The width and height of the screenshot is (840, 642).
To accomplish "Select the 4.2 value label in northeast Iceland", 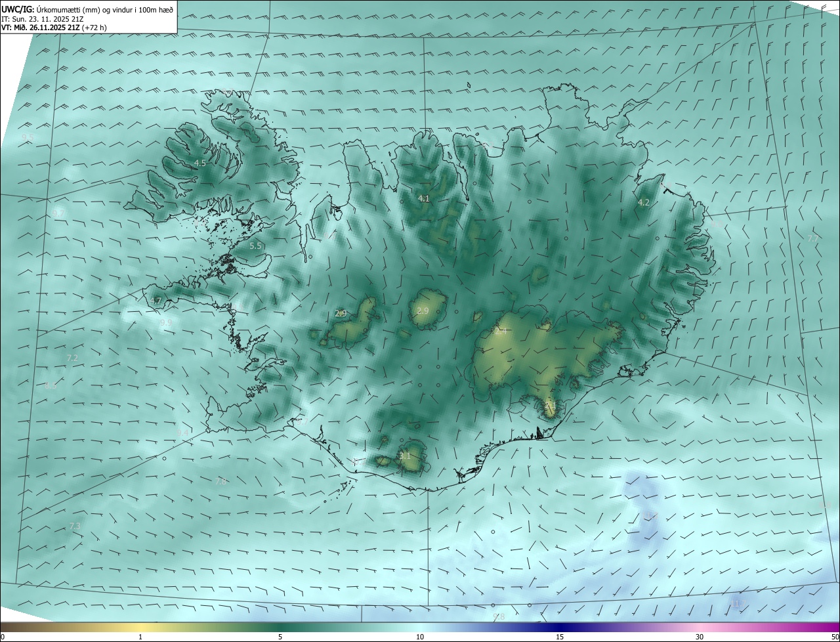I will tap(643, 203).
